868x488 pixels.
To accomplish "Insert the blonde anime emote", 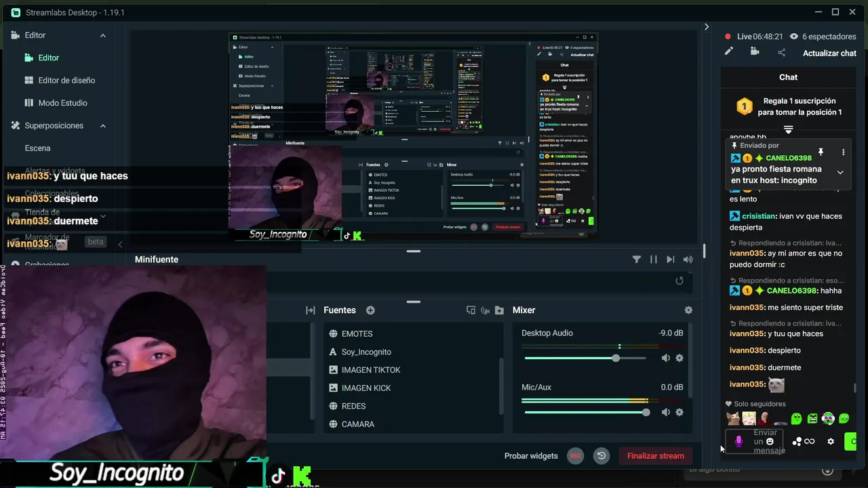I will (x=749, y=419).
